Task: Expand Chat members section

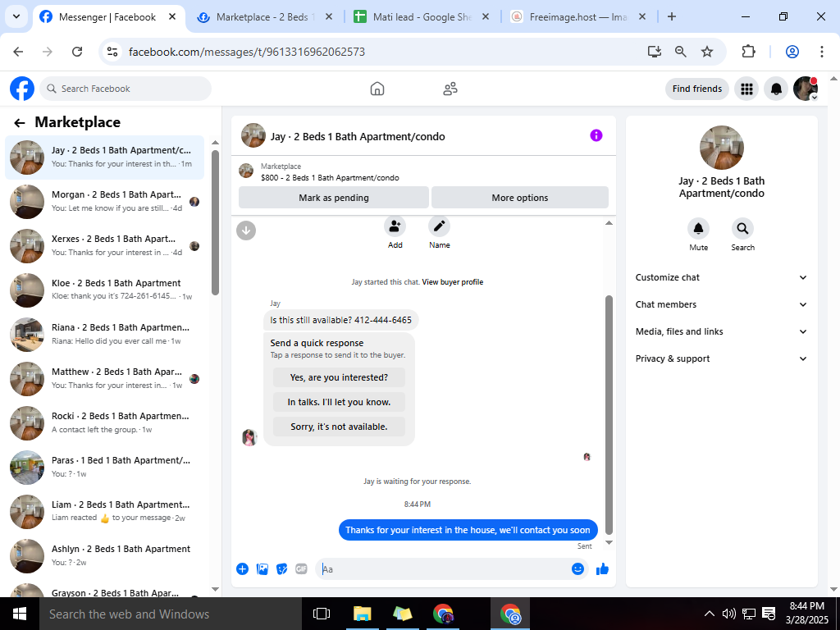Action: pos(721,304)
